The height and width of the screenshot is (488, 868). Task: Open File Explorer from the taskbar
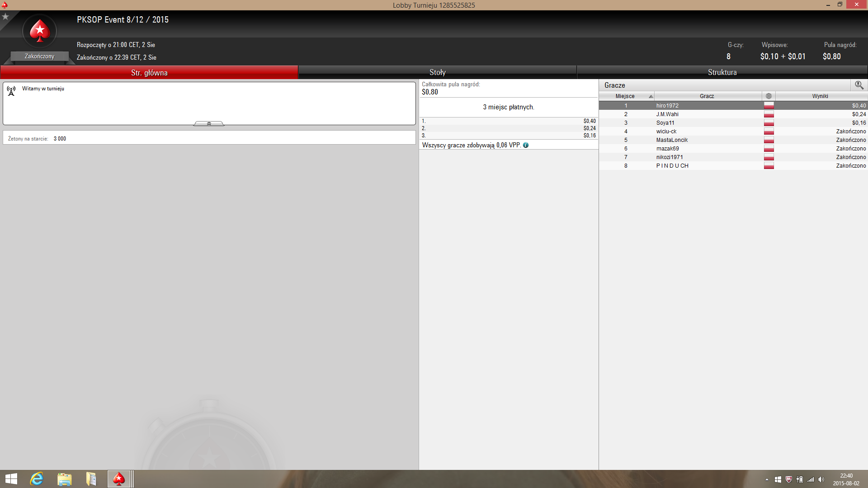tap(65, 479)
